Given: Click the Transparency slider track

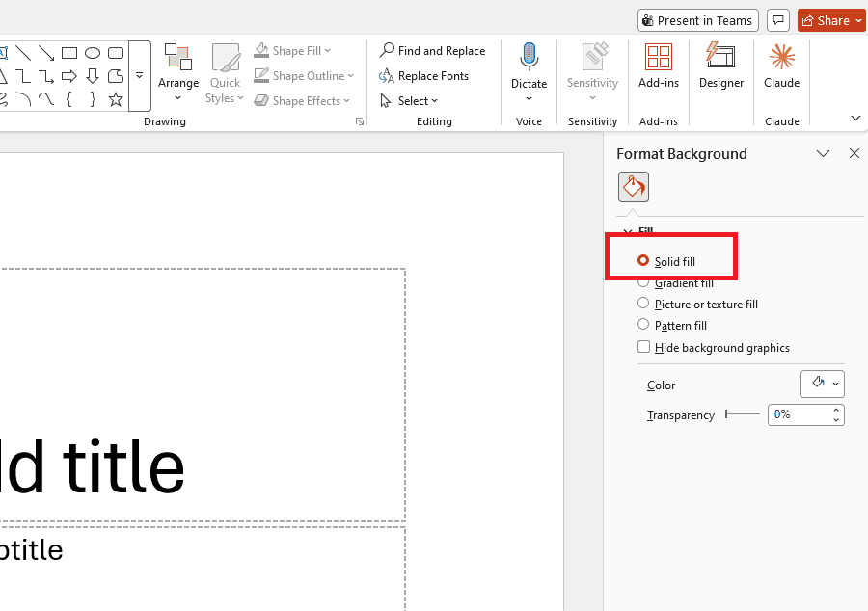Looking at the screenshot, I should tap(743, 414).
